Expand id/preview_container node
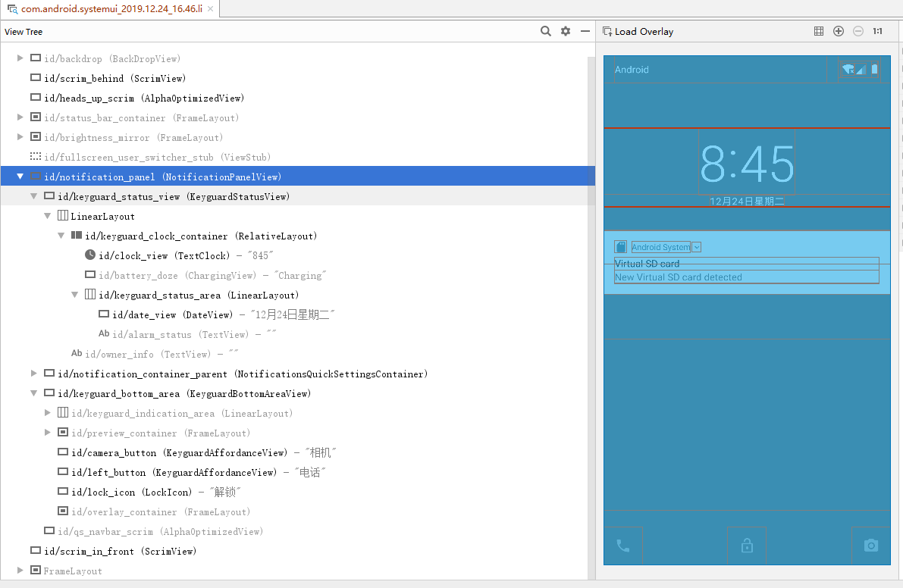This screenshot has height=588, width=903. coord(48,433)
